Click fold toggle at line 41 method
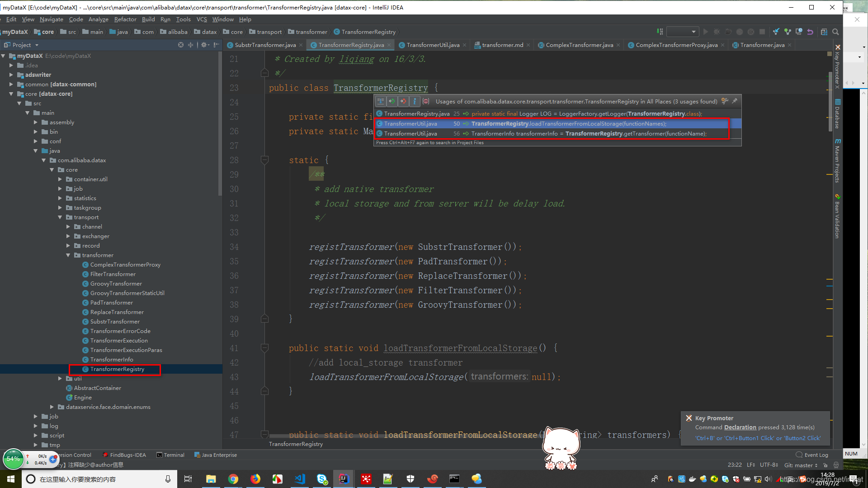The width and height of the screenshot is (868, 488). coord(265,348)
